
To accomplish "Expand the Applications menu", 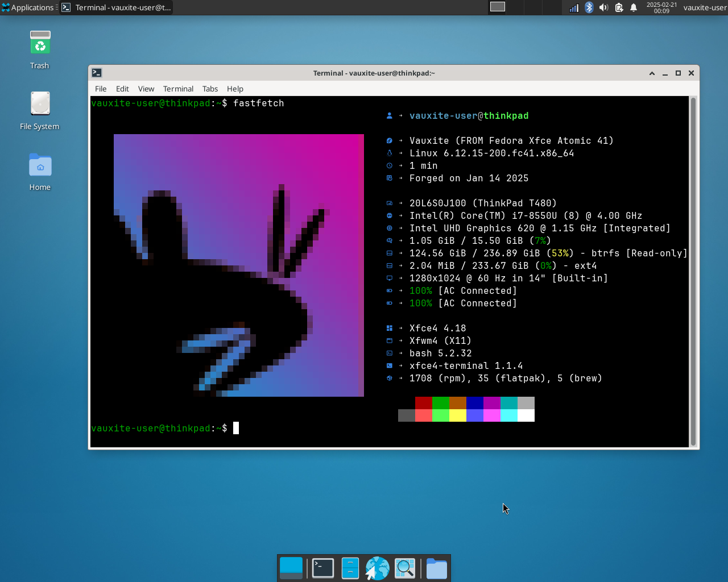I will [x=28, y=7].
